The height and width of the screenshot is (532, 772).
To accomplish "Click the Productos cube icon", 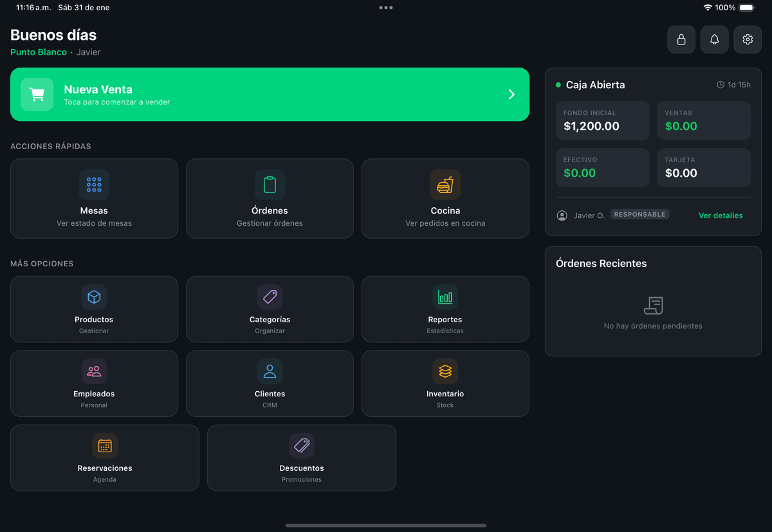I will pyautogui.click(x=94, y=297).
